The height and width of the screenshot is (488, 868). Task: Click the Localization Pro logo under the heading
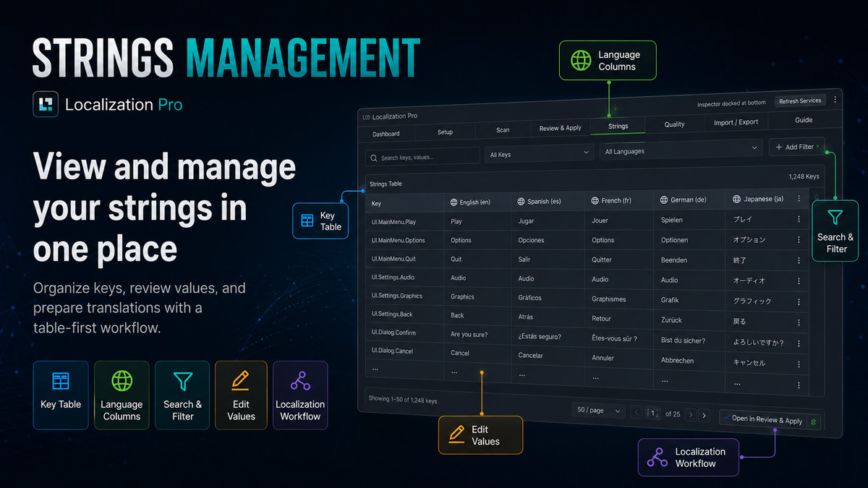(x=46, y=104)
